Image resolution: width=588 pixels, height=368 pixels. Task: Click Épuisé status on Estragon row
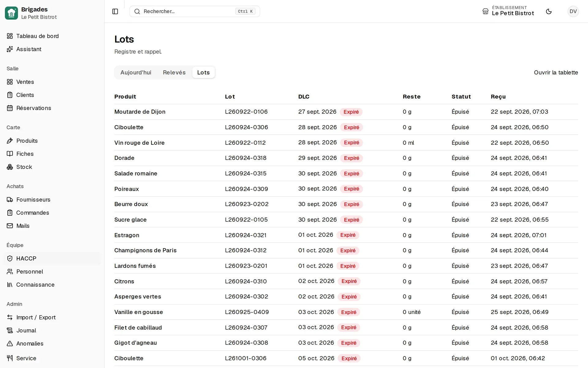coord(460,235)
